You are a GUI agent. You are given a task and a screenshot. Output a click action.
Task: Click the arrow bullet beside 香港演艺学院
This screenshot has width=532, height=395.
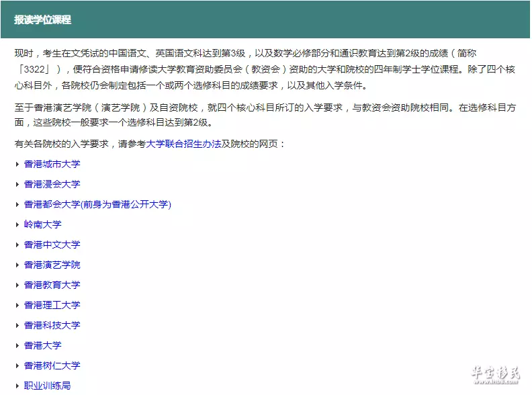point(17,265)
